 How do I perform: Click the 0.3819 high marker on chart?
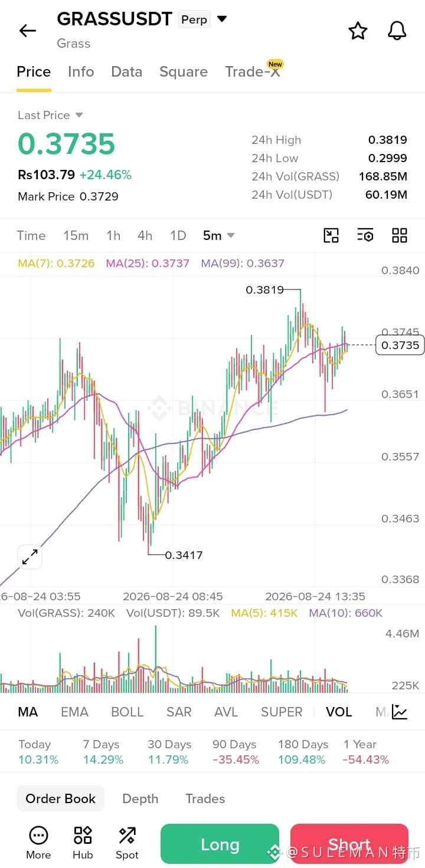coord(264,290)
